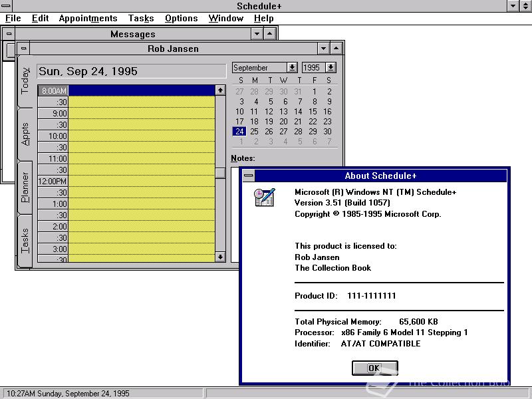Expand the 1995 year dropdown
532x399 pixels.
331,68
